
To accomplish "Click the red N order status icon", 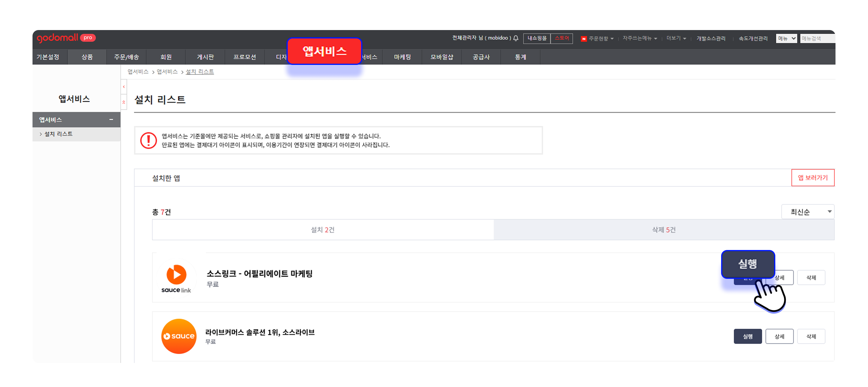I will click(584, 39).
